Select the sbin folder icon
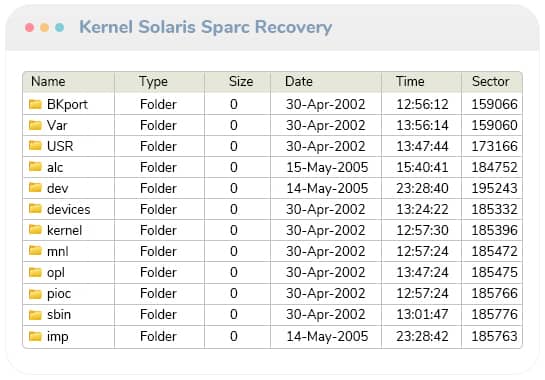The width and height of the screenshot is (545, 380). click(x=35, y=314)
